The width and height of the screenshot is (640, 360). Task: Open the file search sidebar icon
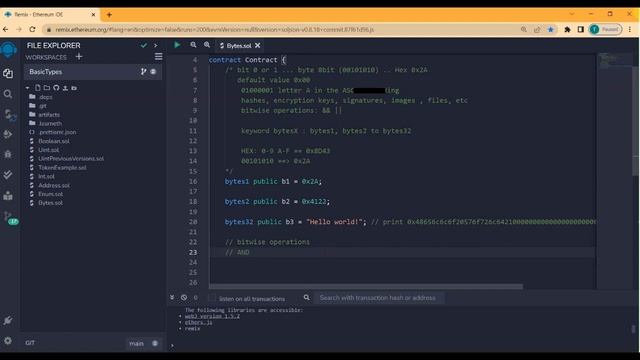coord(8,94)
